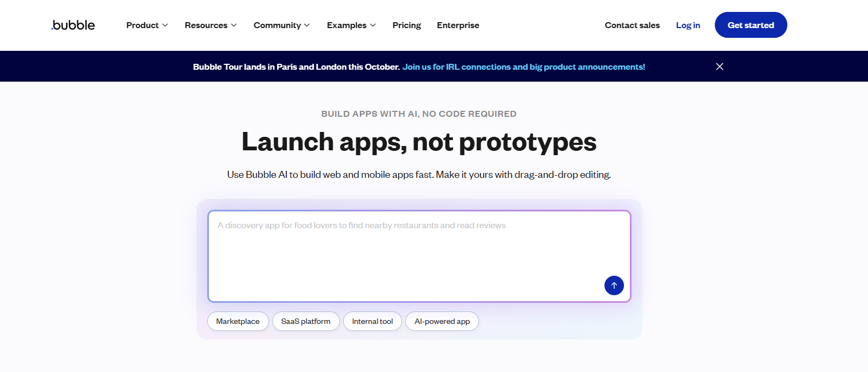
Task: Choose the AI-powered app suggestion chip
Action: tap(442, 321)
